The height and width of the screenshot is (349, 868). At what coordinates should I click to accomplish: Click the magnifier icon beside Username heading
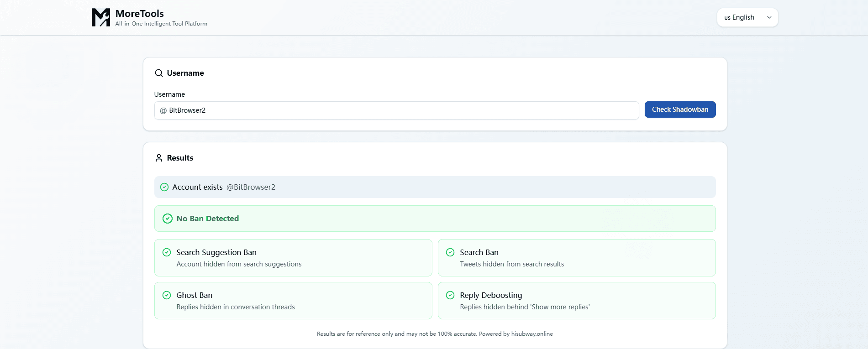point(159,73)
